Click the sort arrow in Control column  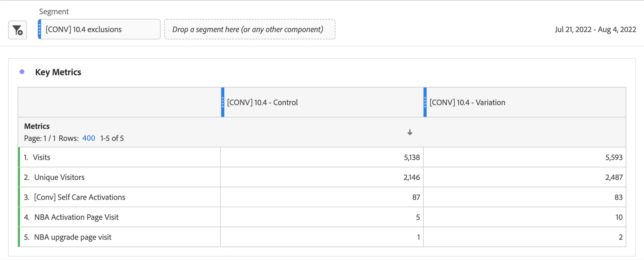(x=410, y=132)
